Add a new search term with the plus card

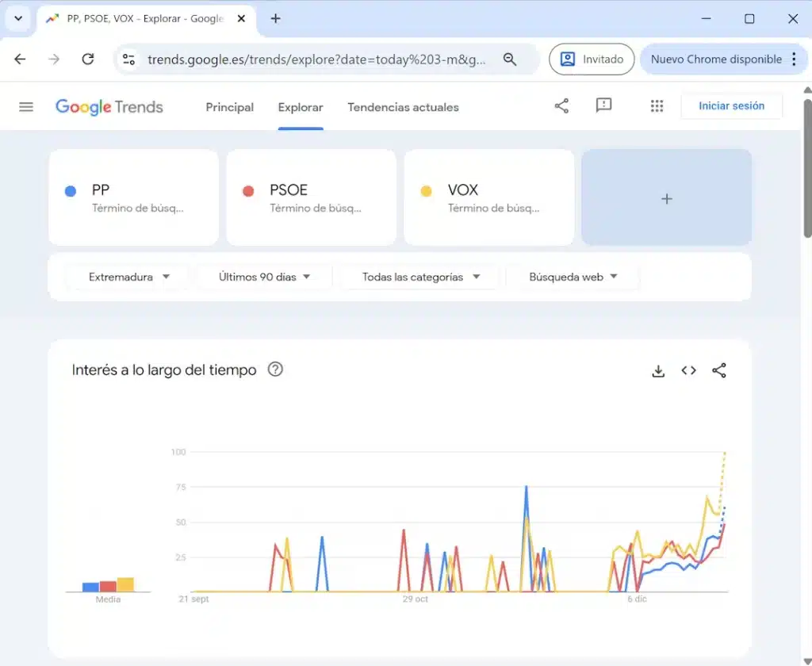tap(666, 197)
